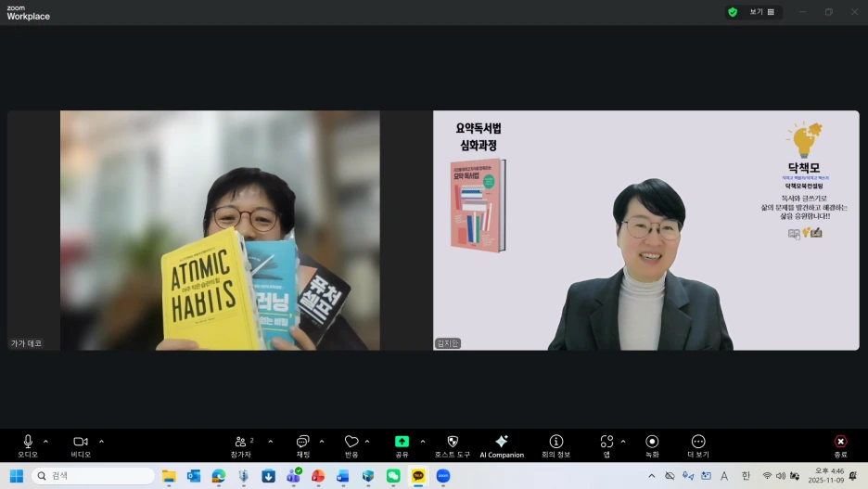Open Wi-Fi network tray icon
The image size is (868, 489).
pos(767,476)
